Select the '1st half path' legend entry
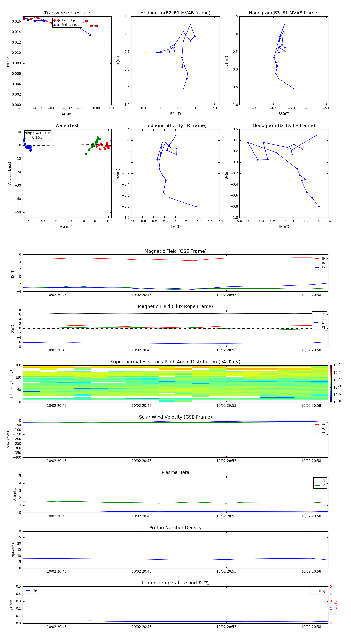The image size is (351, 644). (x=67, y=20)
